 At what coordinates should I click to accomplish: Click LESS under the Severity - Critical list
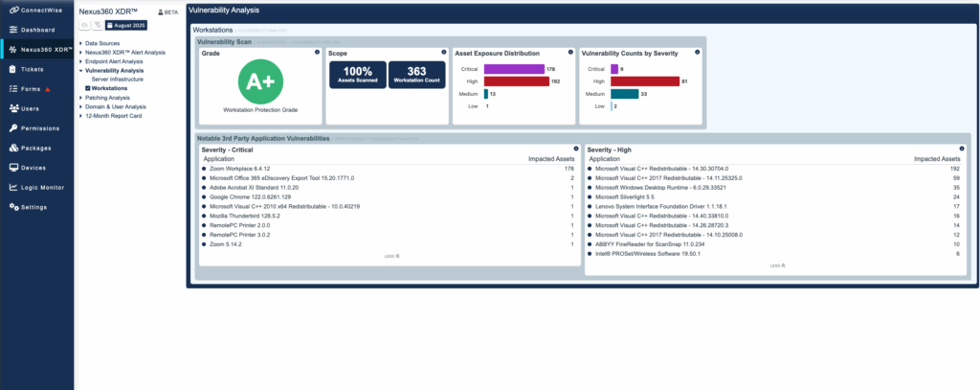coord(391,256)
